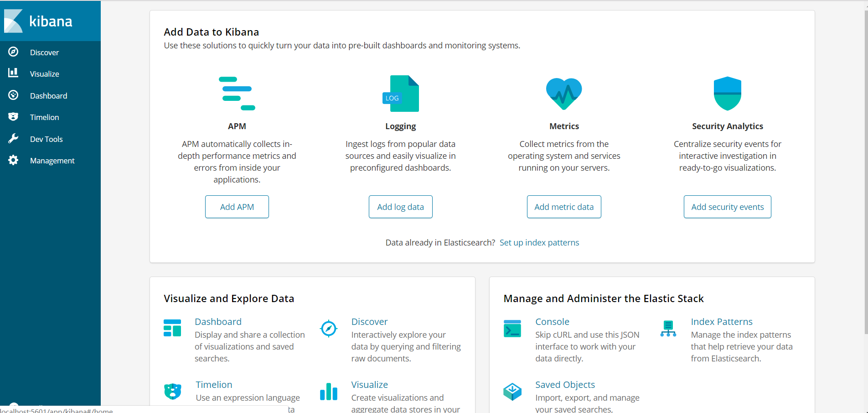Click the Timelion bear sidebar icon
The image size is (868, 413).
(13, 117)
